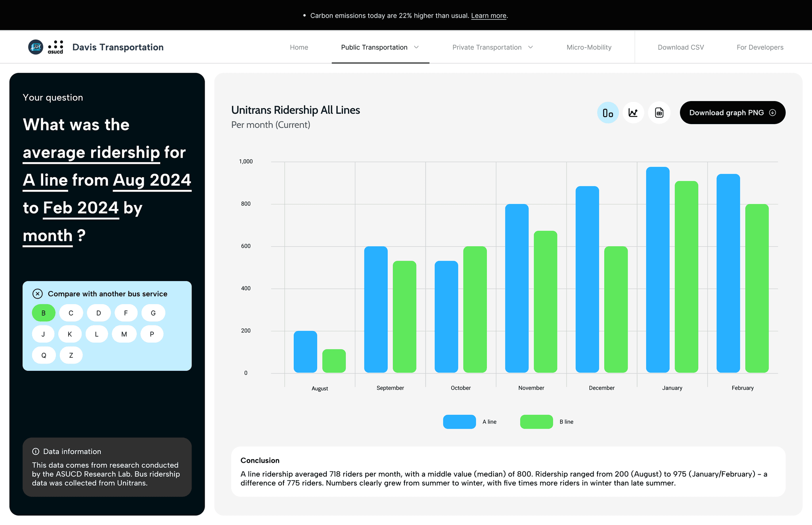Show data table view icon
The image size is (812, 525).
click(x=659, y=113)
